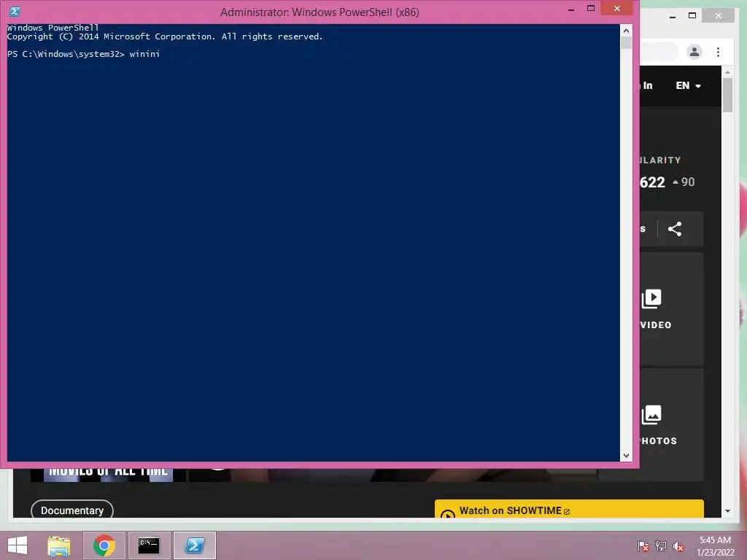Minimize the PowerShell window
The height and width of the screenshot is (560, 747).
tap(571, 9)
